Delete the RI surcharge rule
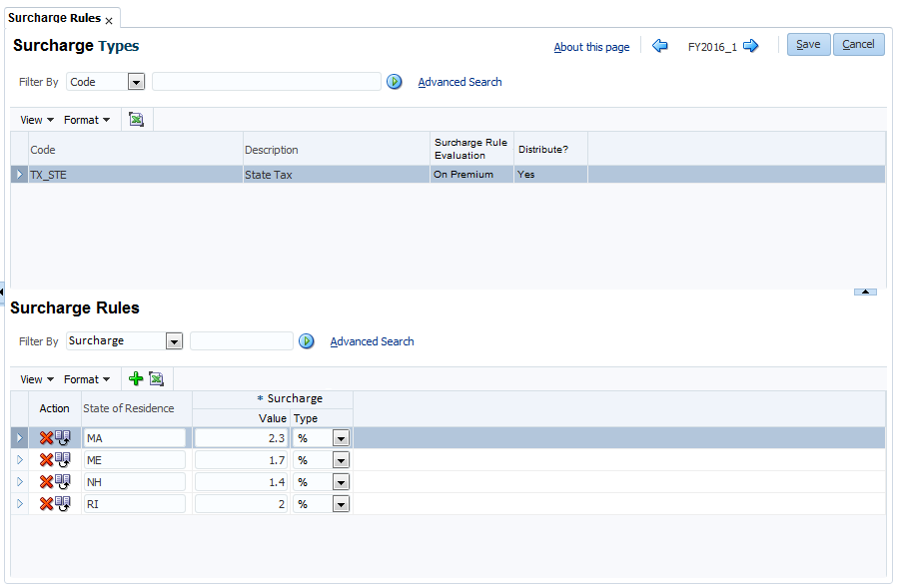 pos(46,504)
